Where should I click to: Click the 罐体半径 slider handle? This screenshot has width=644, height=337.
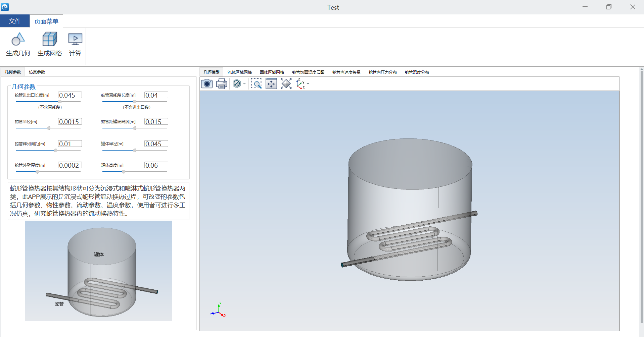click(135, 150)
